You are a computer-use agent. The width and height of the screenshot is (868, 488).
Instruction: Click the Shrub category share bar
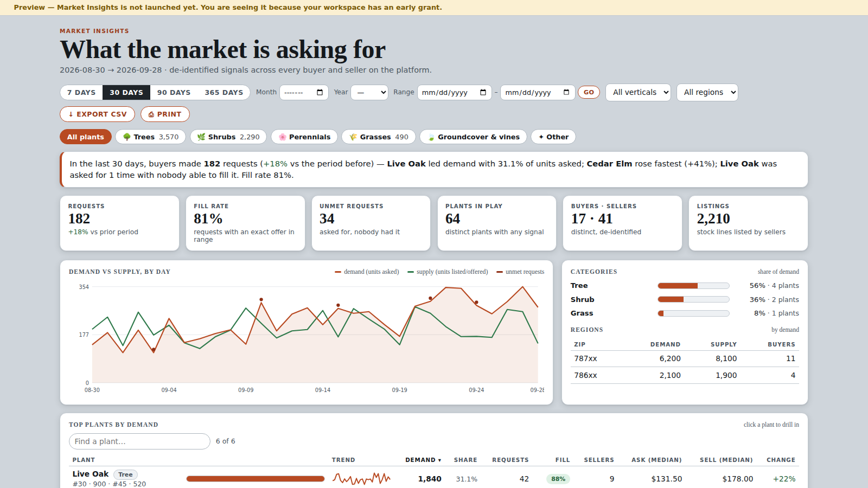click(693, 299)
